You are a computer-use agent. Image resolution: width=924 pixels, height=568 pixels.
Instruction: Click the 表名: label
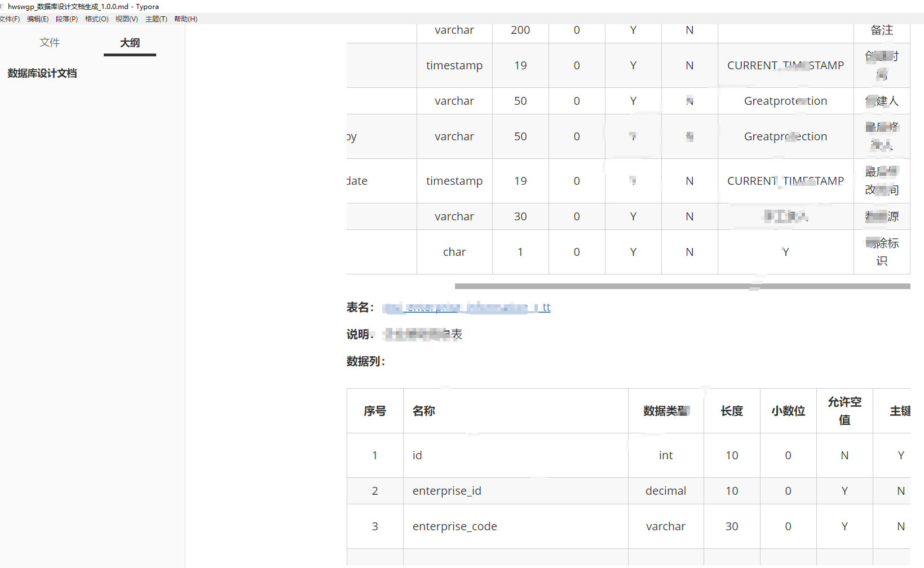pyautogui.click(x=360, y=307)
